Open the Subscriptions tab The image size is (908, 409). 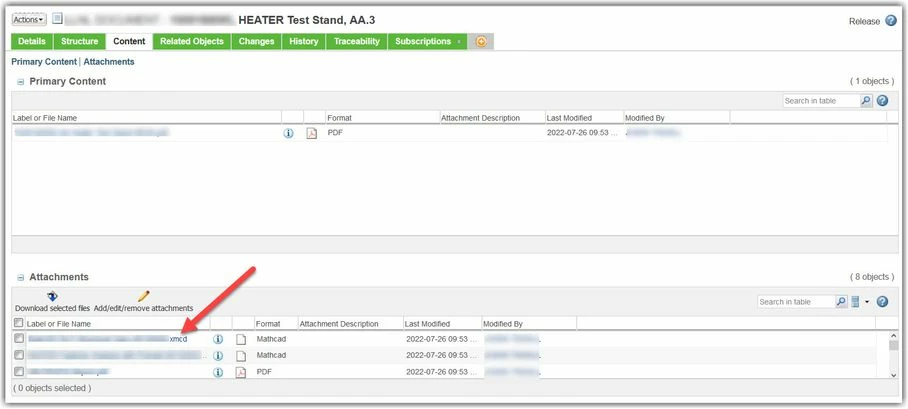pyautogui.click(x=427, y=42)
